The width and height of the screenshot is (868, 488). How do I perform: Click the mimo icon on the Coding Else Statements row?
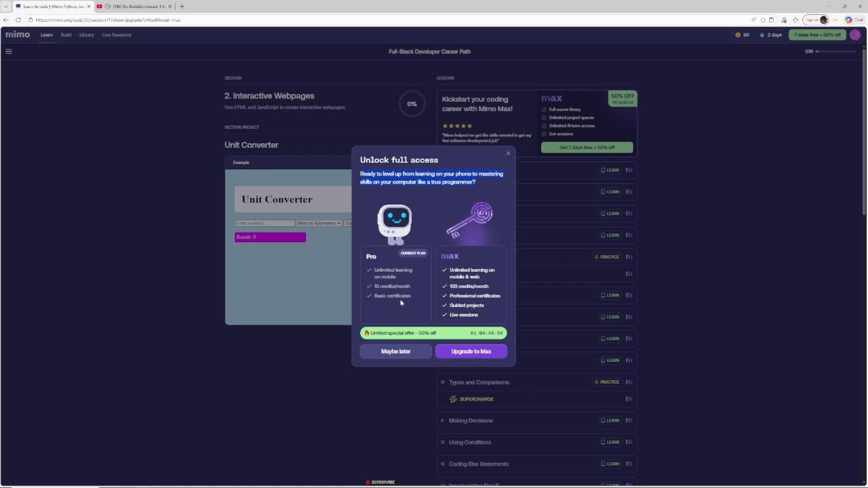point(629,464)
